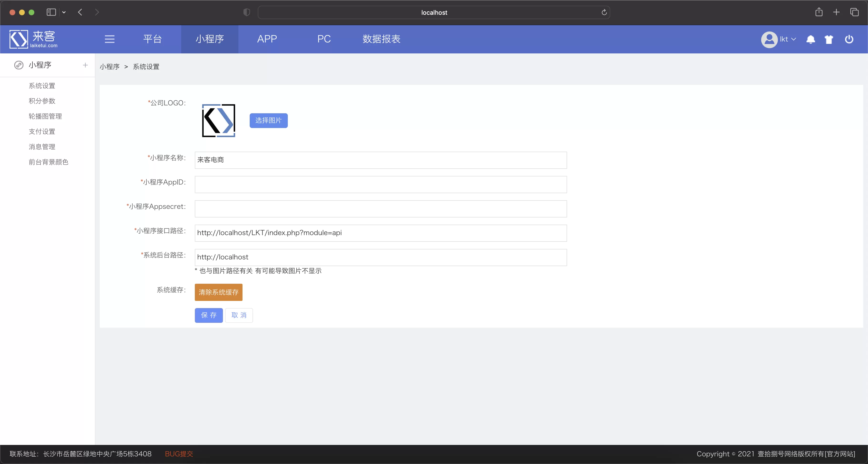
Task: Expand the 小程序 sidebar section
Action: (x=85, y=65)
